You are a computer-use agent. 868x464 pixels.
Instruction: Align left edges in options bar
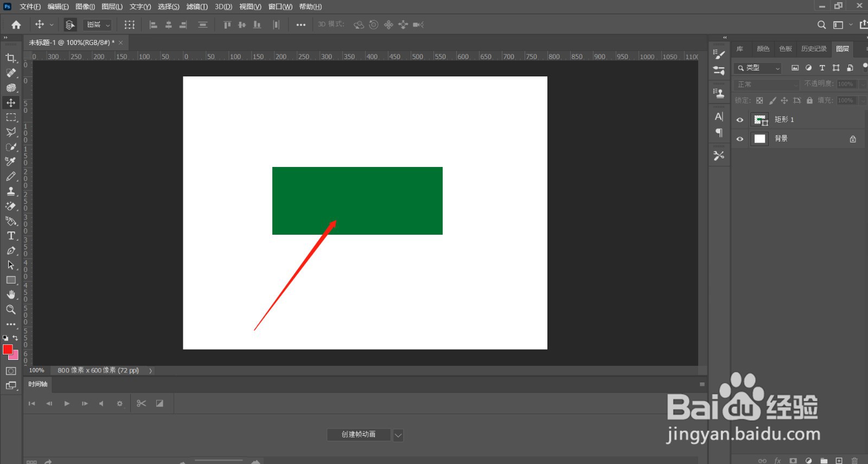tap(154, 25)
